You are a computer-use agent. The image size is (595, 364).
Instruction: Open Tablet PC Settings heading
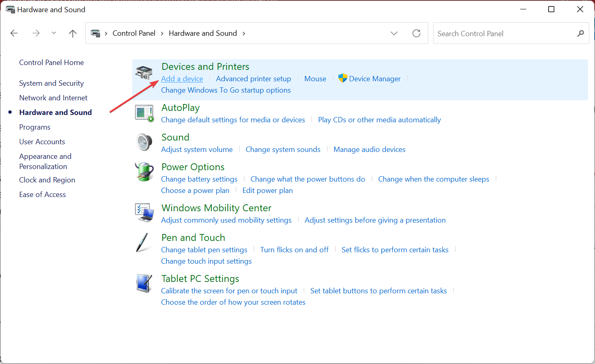(200, 279)
